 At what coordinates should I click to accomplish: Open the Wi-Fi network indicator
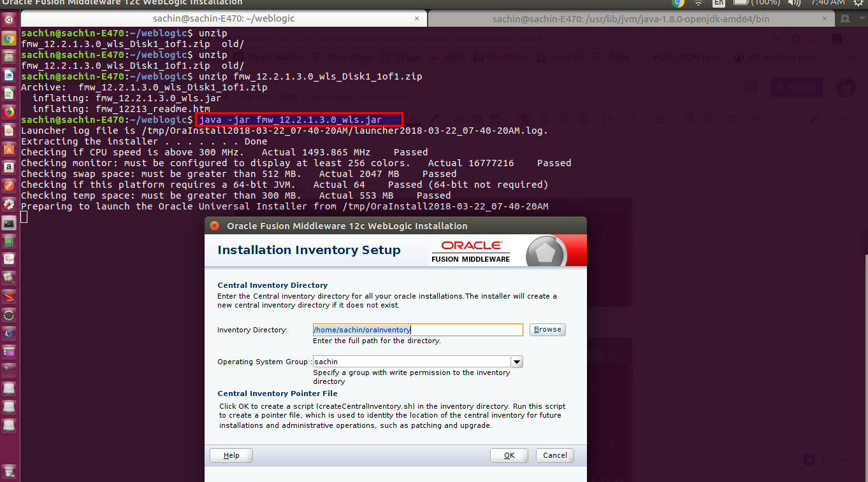(698, 3)
